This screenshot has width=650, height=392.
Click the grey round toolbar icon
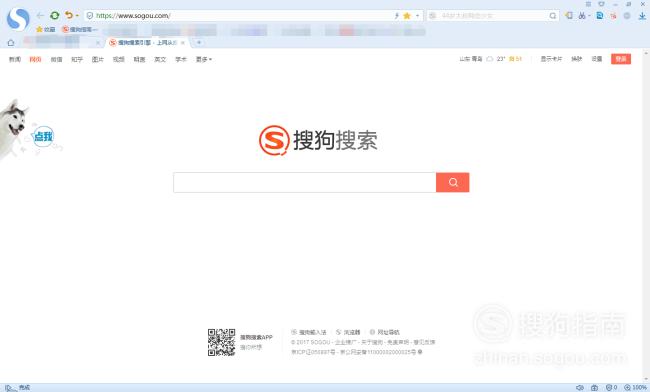pos(627,16)
